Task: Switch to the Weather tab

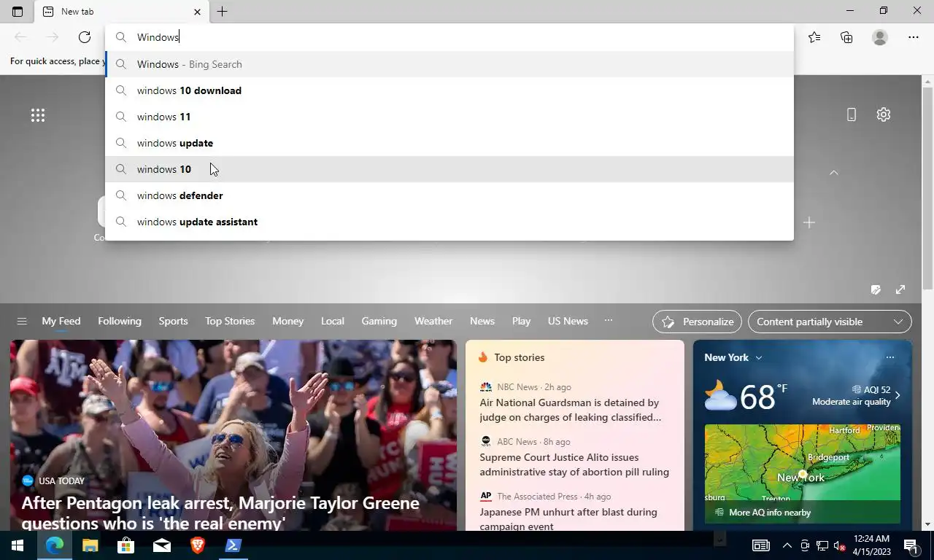Action: click(x=433, y=322)
